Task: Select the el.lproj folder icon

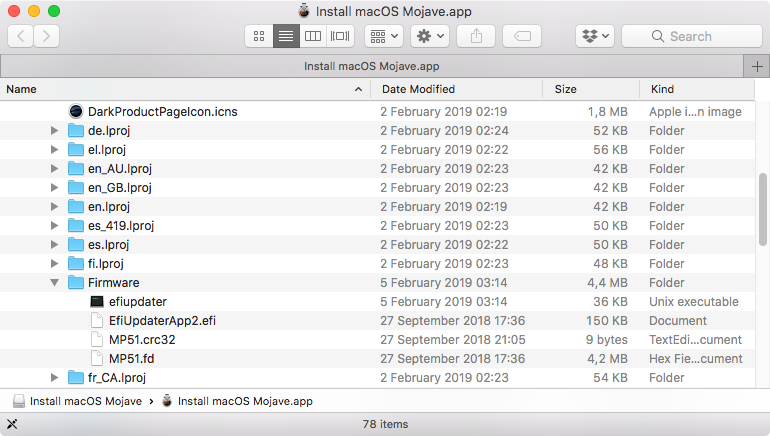Action: tap(76, 149)
